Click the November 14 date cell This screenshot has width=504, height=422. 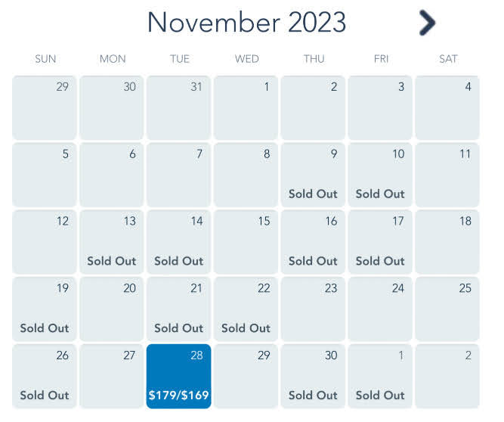click(179, 242)
